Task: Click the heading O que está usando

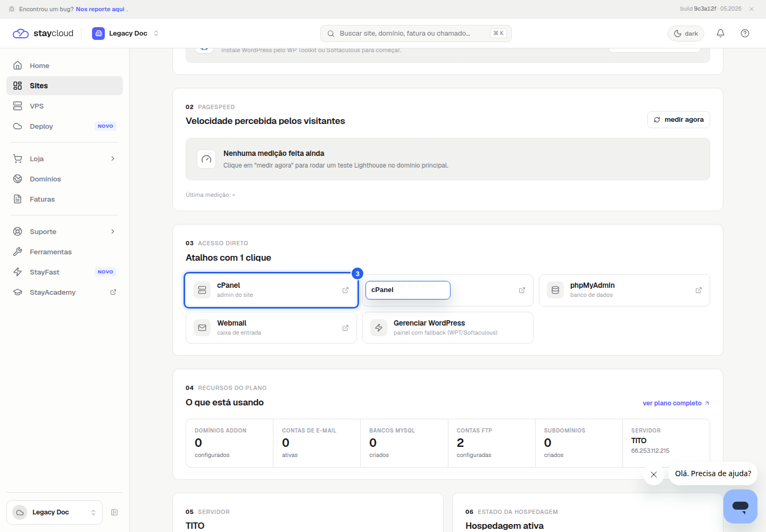Action: [x=224, y=402]
